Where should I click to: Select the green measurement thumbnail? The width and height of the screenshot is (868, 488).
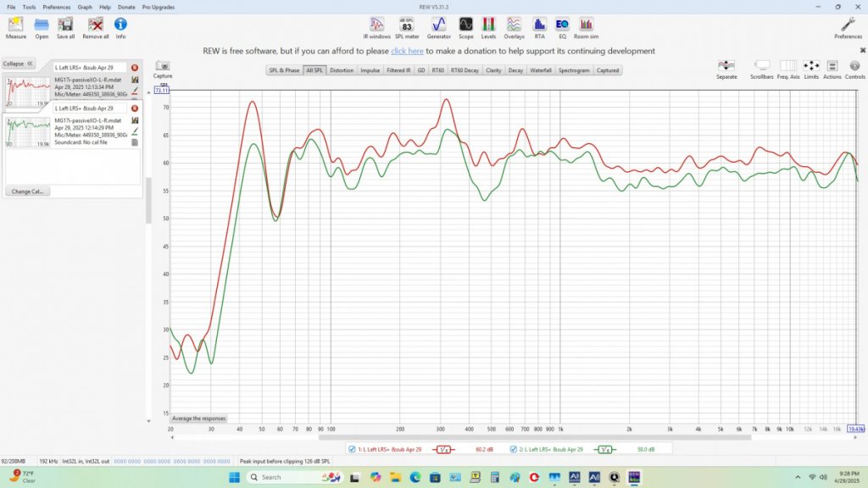pyautogui.click(x=28, y=132)
